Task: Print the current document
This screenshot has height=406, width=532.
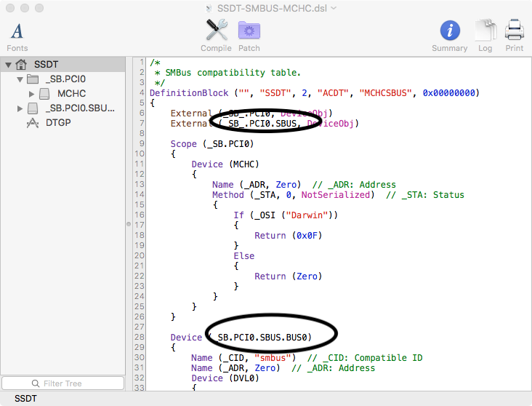Action: pyautogui.click(x=515, y=31)
